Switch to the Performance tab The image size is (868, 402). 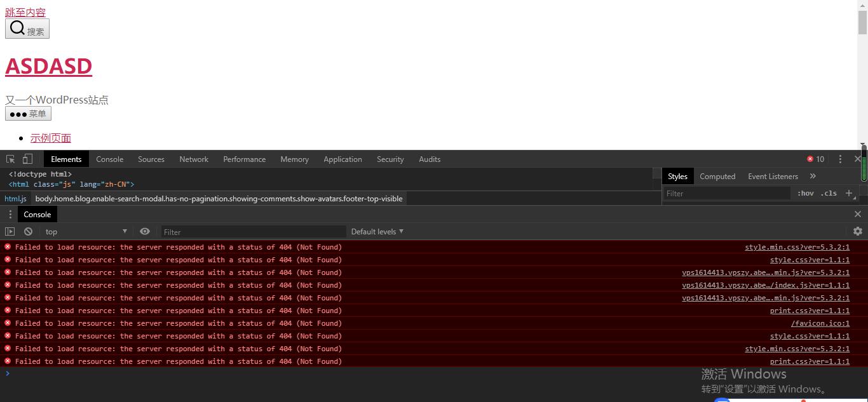(244, 159)
